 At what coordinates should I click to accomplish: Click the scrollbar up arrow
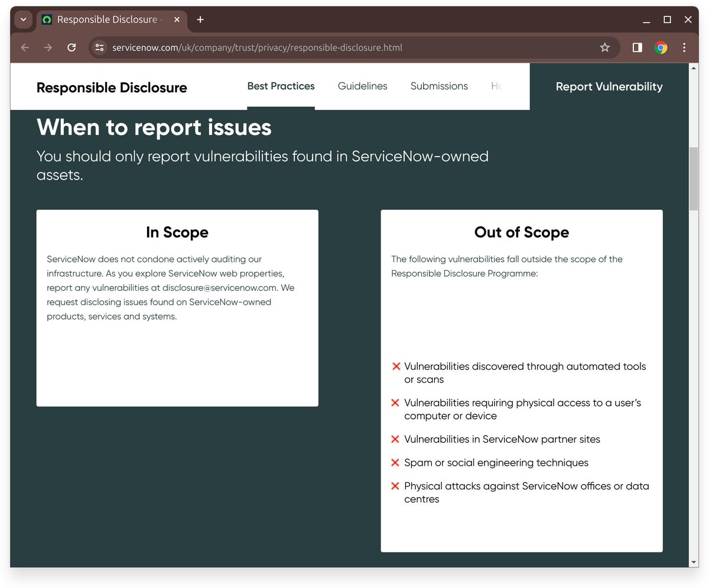point(694,69)
